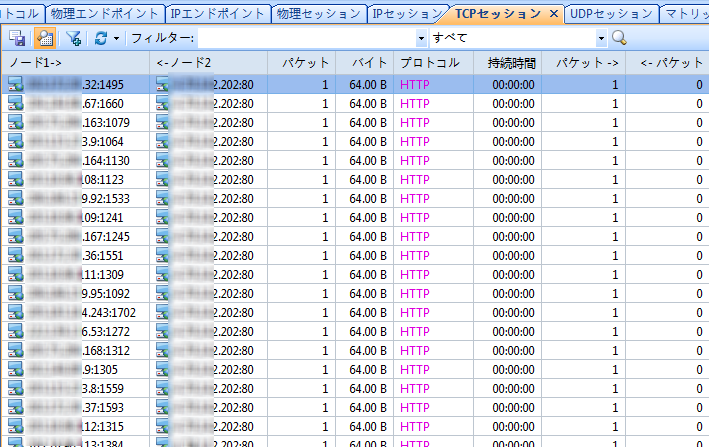
Task: Switch to the UDPセッション tab
Action: [611, 13]
